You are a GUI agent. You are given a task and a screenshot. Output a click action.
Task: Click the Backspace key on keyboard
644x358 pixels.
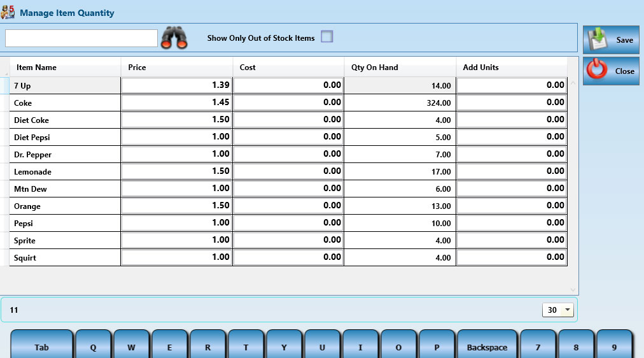tap(487, 345)
